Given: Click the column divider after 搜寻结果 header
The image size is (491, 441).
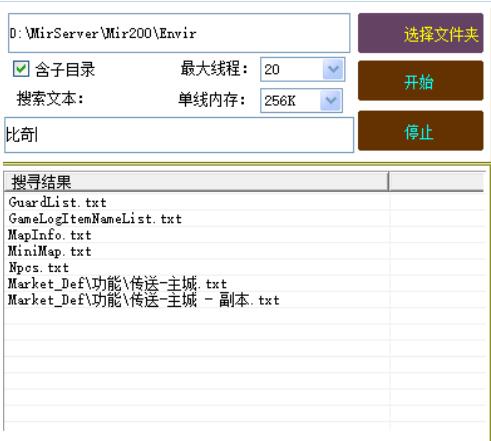Looking at the screenshot, I should [389, 182].
